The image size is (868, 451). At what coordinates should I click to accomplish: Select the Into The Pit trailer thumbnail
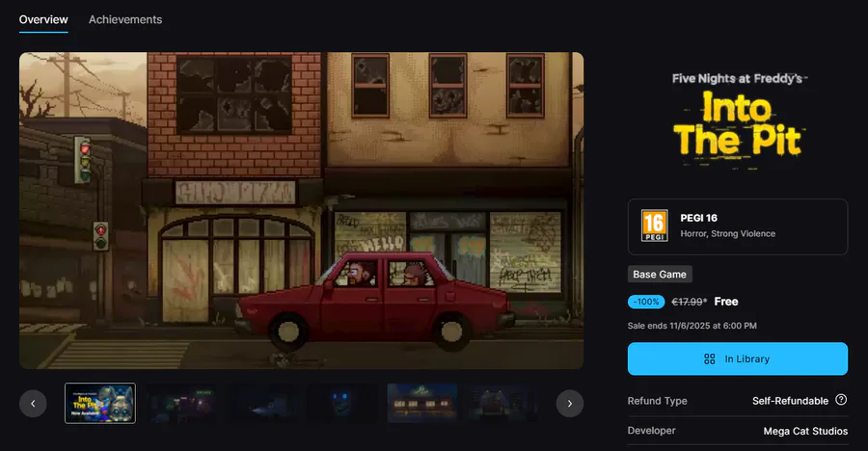point(100,404)
